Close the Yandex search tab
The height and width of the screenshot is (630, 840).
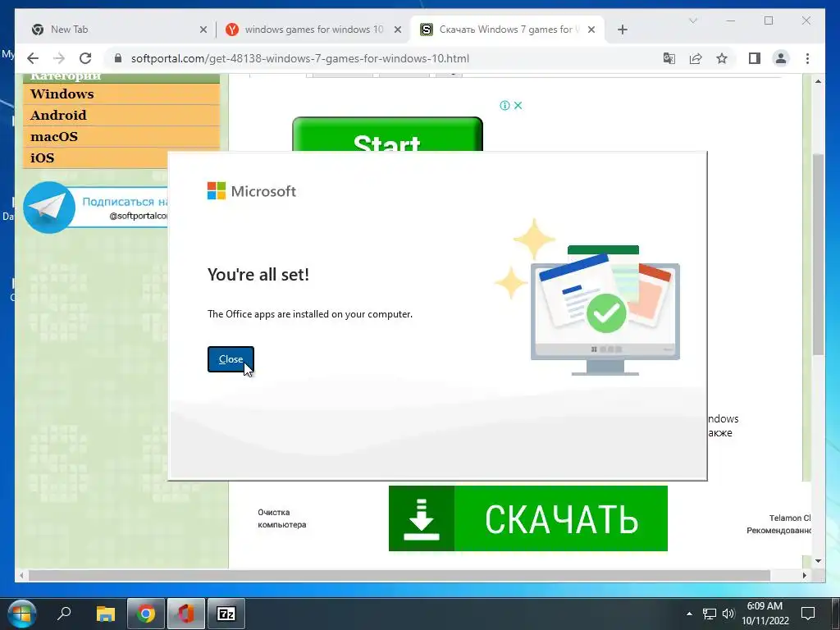(398, 30)
